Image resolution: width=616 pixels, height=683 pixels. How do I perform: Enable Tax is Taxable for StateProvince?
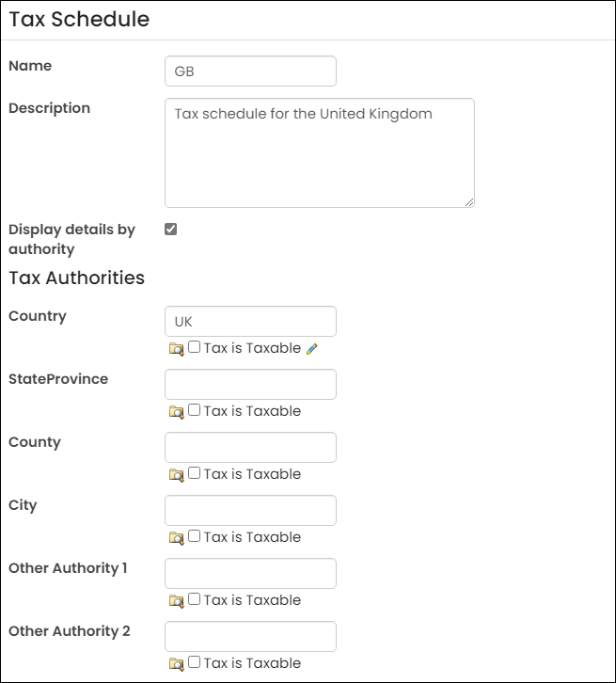click(x=194, y=410)
